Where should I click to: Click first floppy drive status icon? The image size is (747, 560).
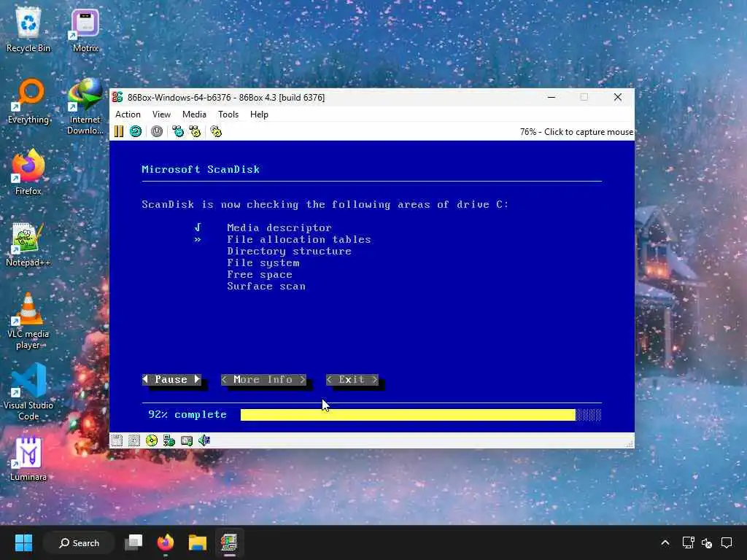117,440
